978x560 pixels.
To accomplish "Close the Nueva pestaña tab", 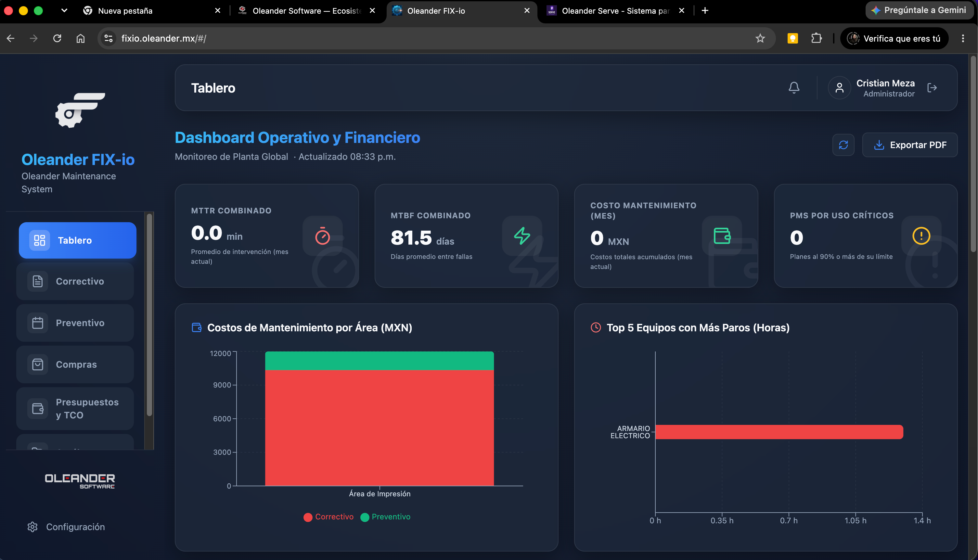I will pyautogui.click(x=217, y=10).
